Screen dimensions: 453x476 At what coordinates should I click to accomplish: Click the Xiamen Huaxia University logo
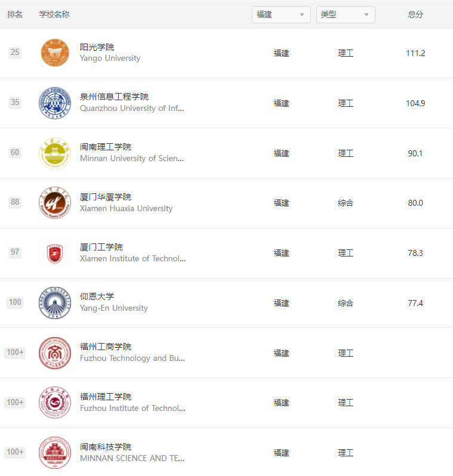pyautogui.click(x=55, y=203)
